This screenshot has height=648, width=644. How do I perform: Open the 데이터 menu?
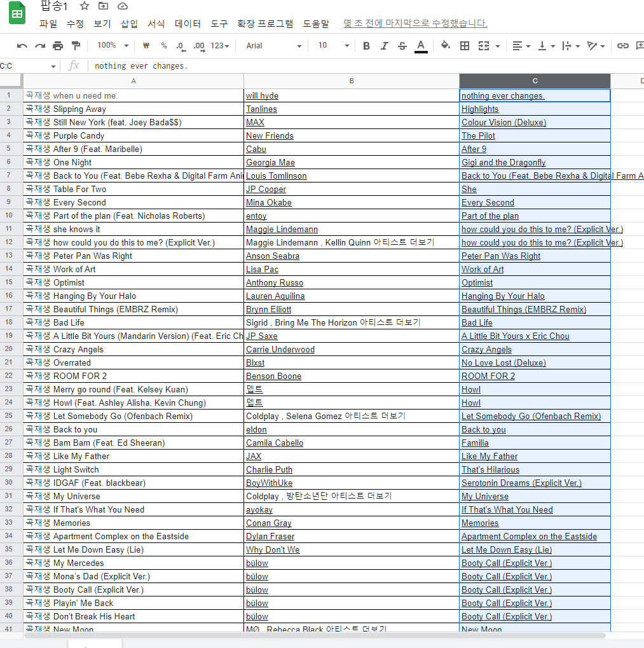(x=188, y=24)
